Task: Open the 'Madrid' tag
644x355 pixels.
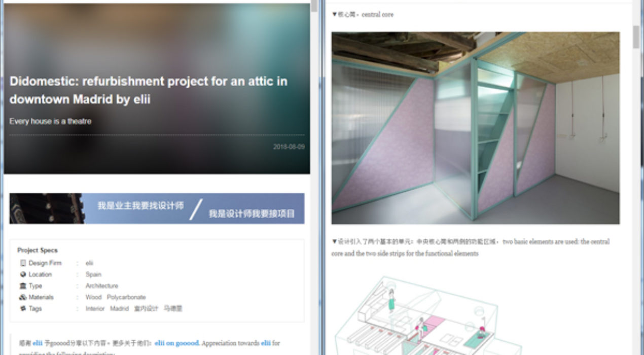Action: (x=119, y=308)
